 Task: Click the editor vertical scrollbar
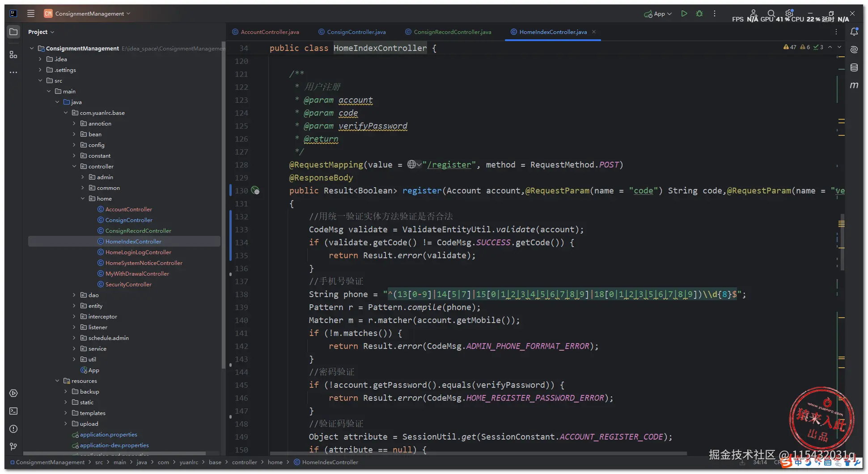(843, 241)
